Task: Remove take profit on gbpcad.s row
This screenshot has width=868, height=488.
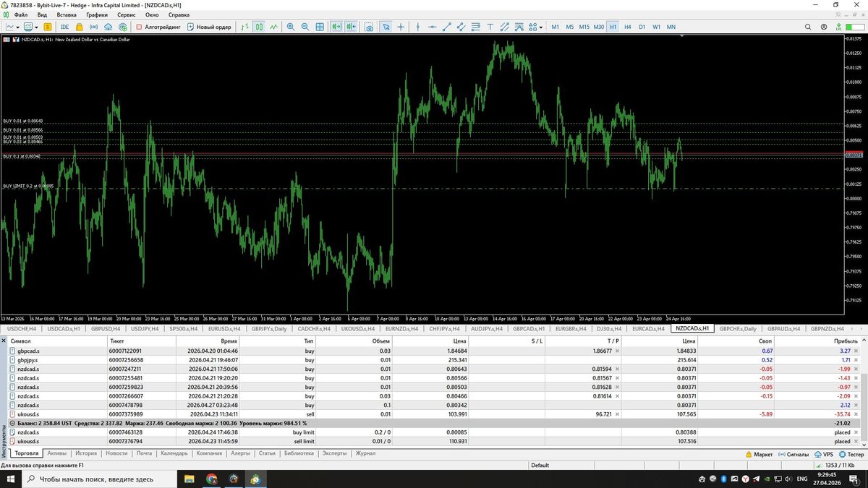Action: coord(617,350)
